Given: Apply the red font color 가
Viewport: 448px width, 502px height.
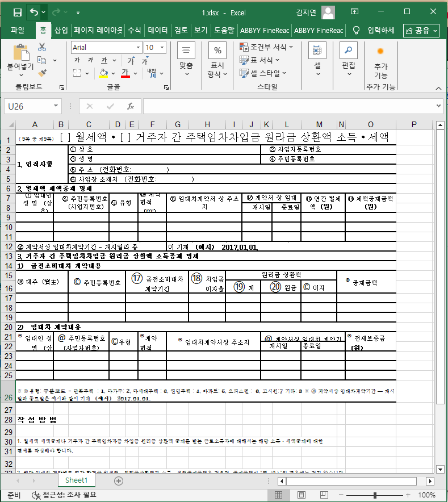Looking at the screenshot, I should pos(125,73).
